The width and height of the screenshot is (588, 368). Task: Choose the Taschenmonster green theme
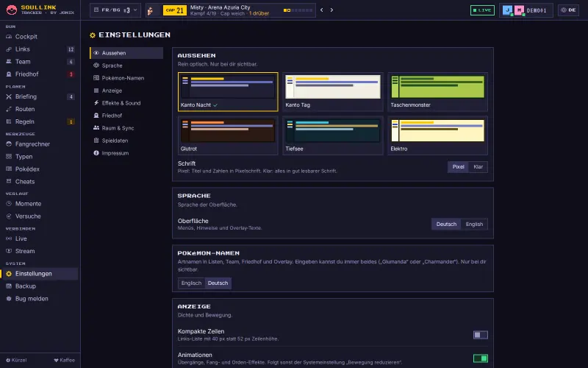pyautogui.click(x=437, y=92)
